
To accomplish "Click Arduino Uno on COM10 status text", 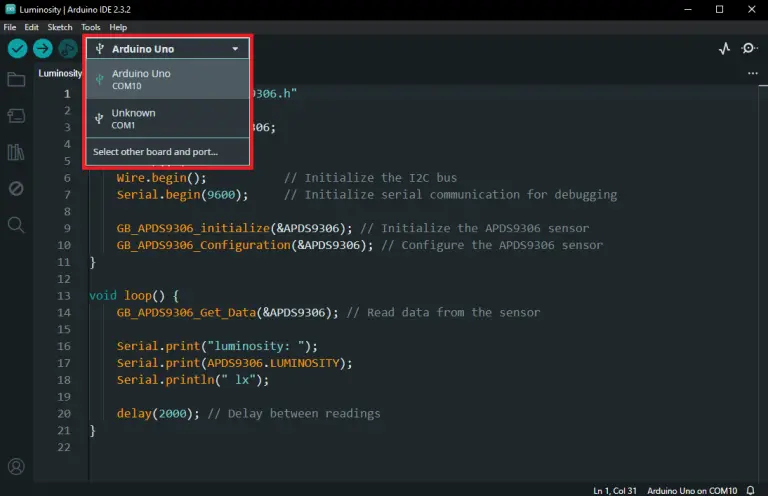I will 692,491.
